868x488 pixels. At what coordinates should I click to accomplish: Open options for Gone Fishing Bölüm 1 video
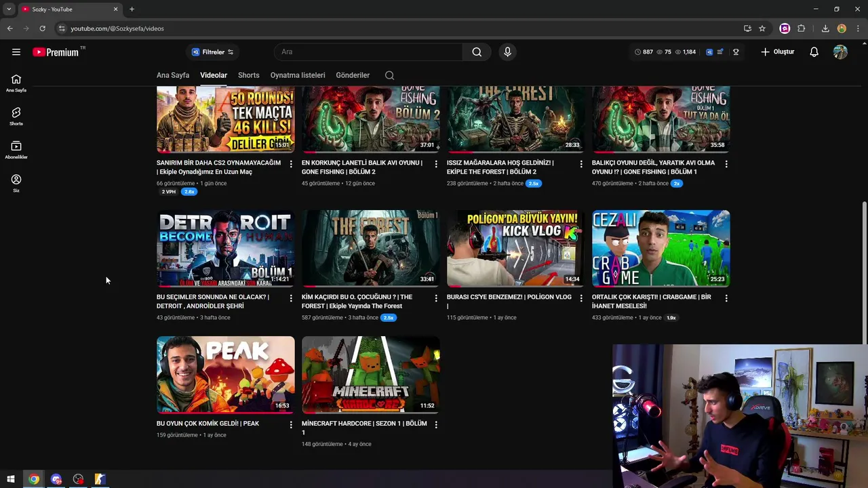click(726, 164)
